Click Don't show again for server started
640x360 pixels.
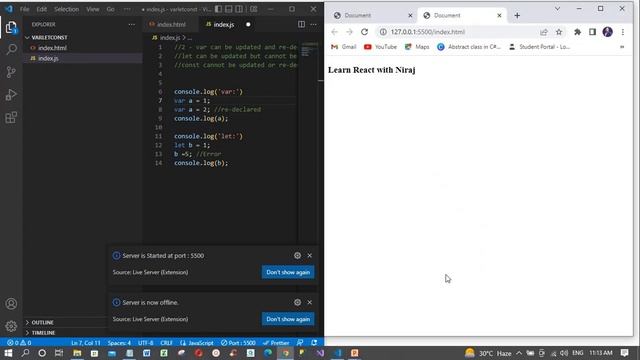(x=288, y=272)
